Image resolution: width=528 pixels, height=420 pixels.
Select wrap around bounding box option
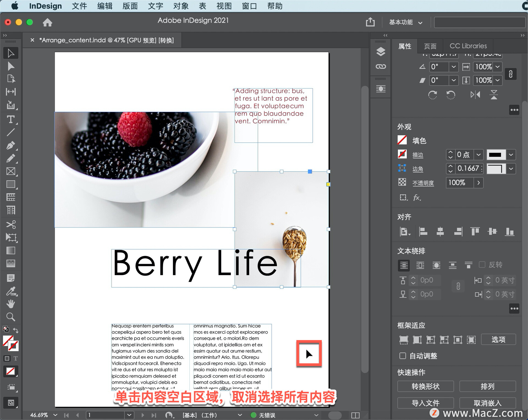(x=420, y=265)
